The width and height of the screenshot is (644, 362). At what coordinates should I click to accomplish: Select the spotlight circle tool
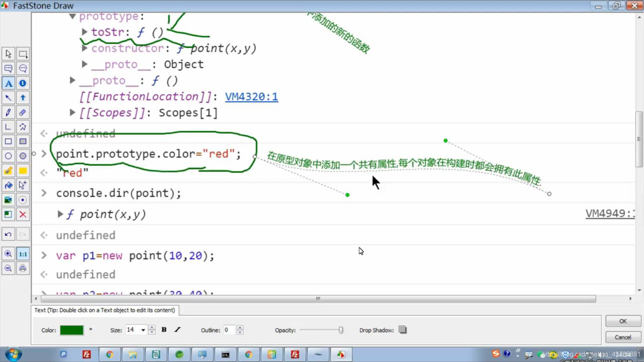23,200
